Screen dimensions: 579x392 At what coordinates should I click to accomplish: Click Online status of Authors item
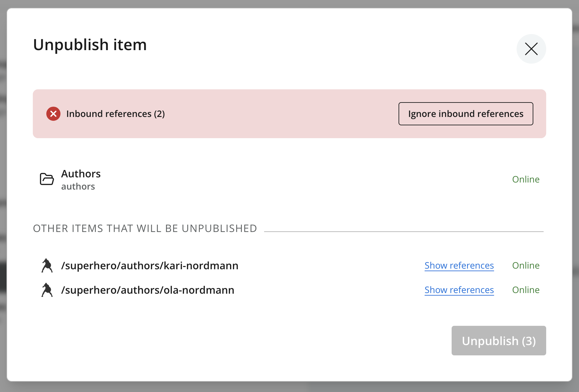coord(526,179)
